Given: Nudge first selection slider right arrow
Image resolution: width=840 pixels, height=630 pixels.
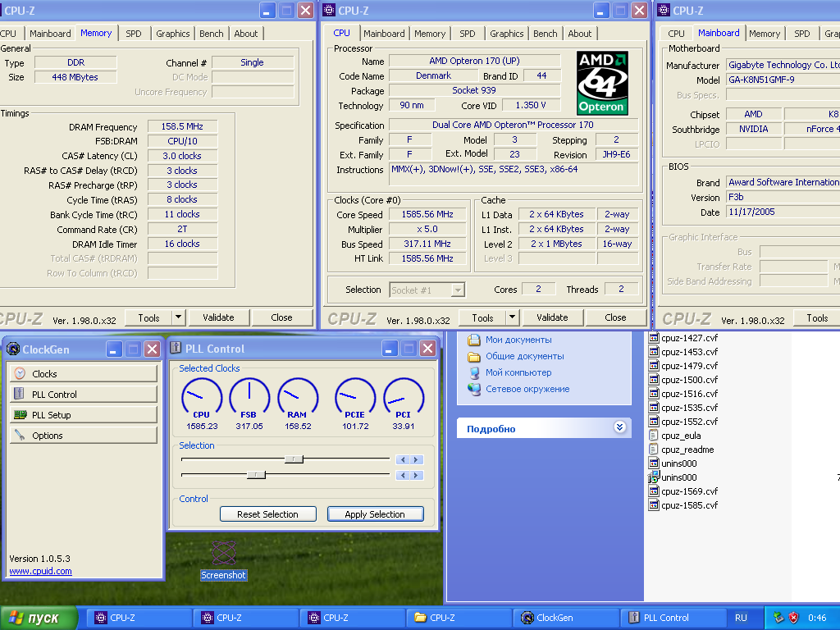Looking at the screenshot, I should 416,459.
